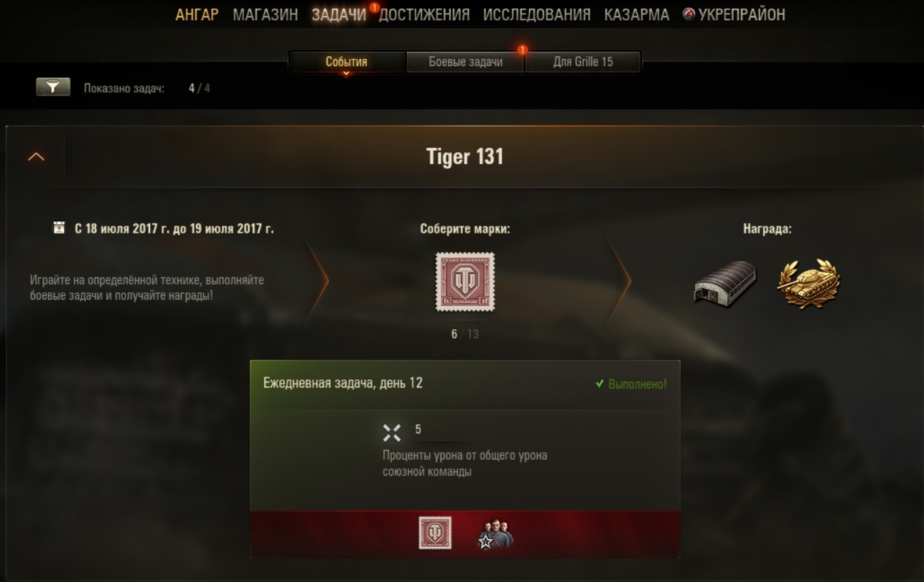The width and height of the screenshot is (924, 582).
Task: Click the Tiger 131 event title
Action: pos(465,157)
